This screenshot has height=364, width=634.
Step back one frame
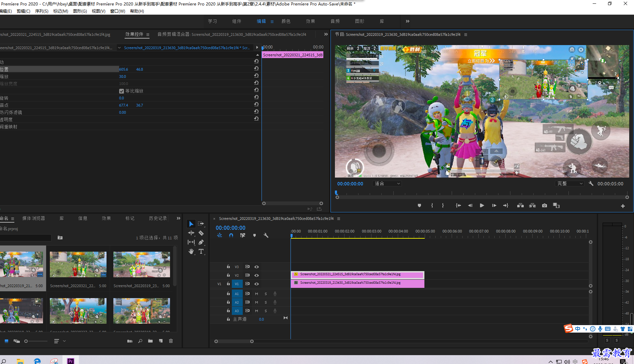(470, 206)
